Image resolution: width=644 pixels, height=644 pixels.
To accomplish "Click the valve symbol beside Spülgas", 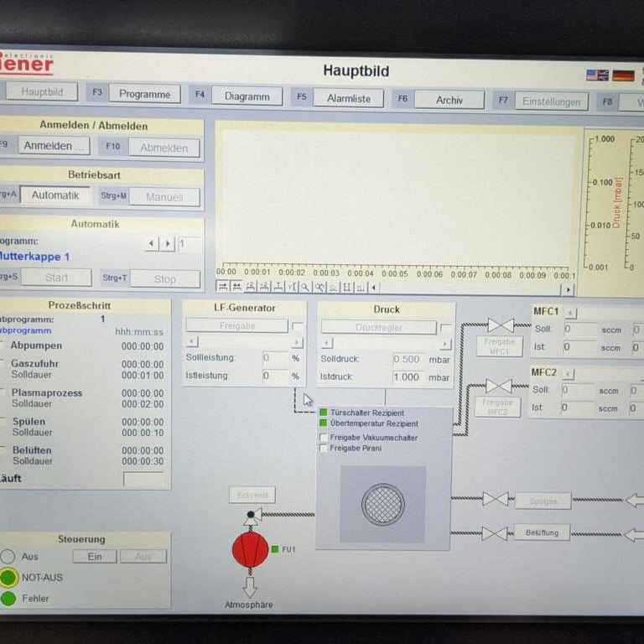I will coord(496,499).
